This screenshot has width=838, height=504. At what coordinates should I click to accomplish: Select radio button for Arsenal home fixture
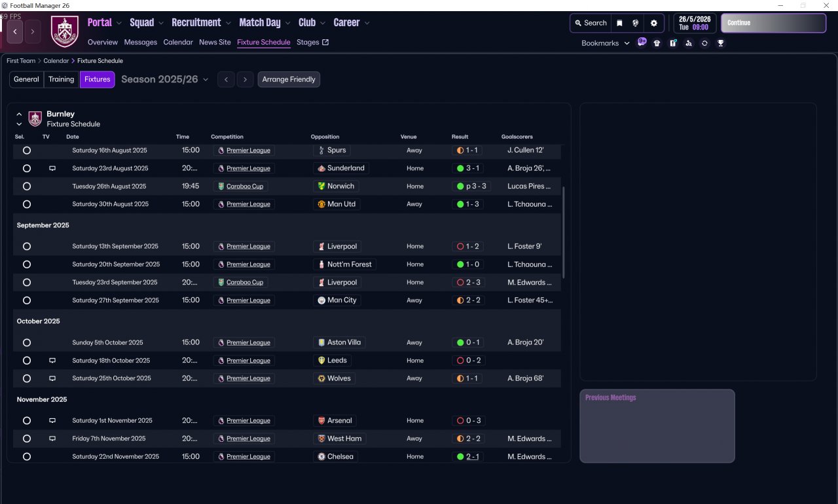[27, 421]
